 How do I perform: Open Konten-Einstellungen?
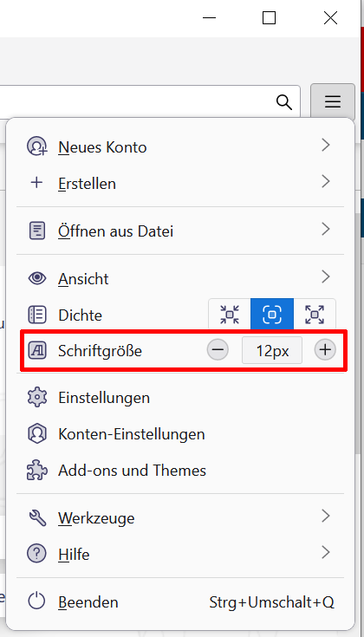click(180, 434)
